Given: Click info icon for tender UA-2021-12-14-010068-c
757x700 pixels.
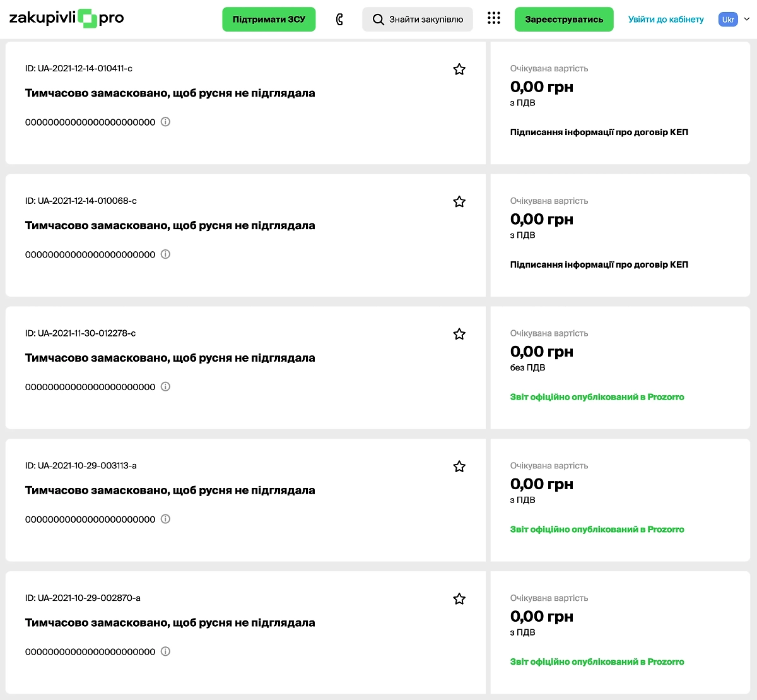Looking at the screenshot, I should tap(165, 254).
